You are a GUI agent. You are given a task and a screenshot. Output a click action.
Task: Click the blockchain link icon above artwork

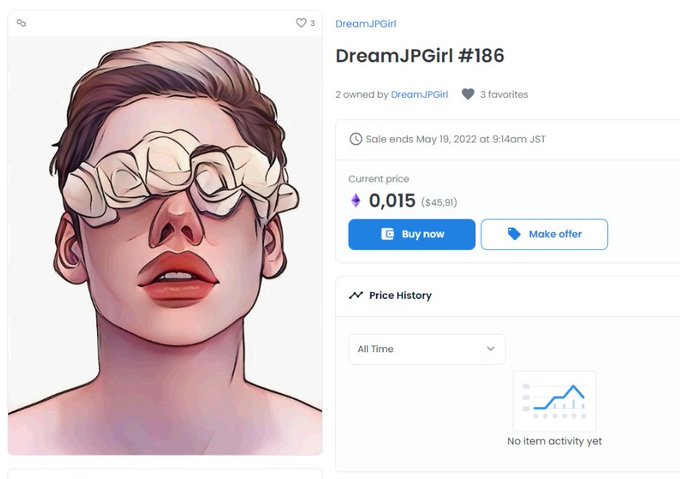tap(21, 23)
